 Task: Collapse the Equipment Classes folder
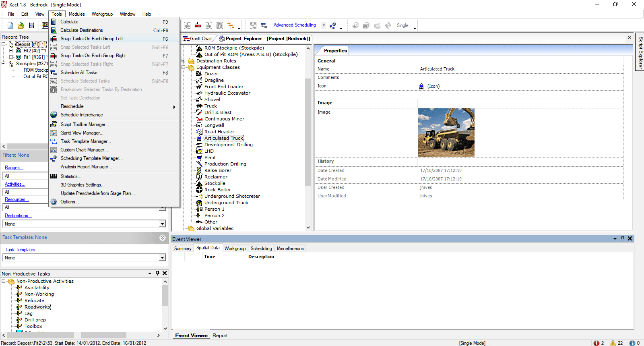click(x=184, y=67)
